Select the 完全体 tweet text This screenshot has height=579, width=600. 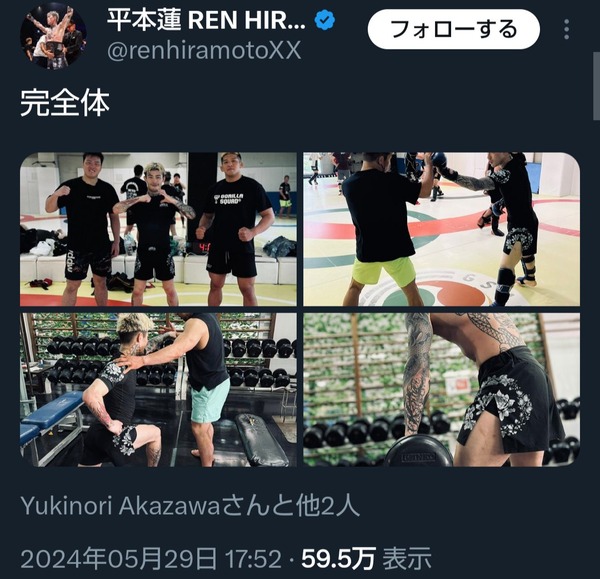(x=65, y=103)
